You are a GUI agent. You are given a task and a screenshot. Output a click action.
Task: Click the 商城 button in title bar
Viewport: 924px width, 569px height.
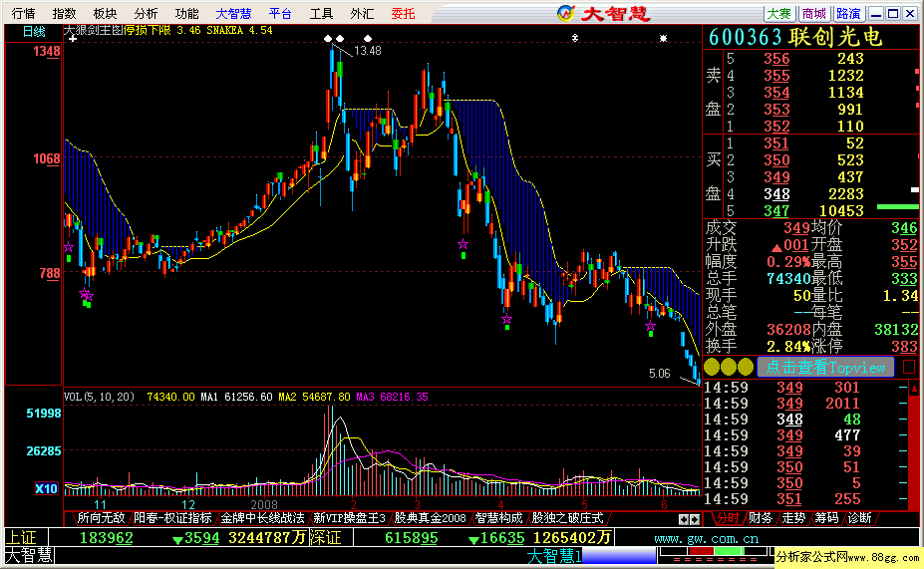click(x=813, y=14)
